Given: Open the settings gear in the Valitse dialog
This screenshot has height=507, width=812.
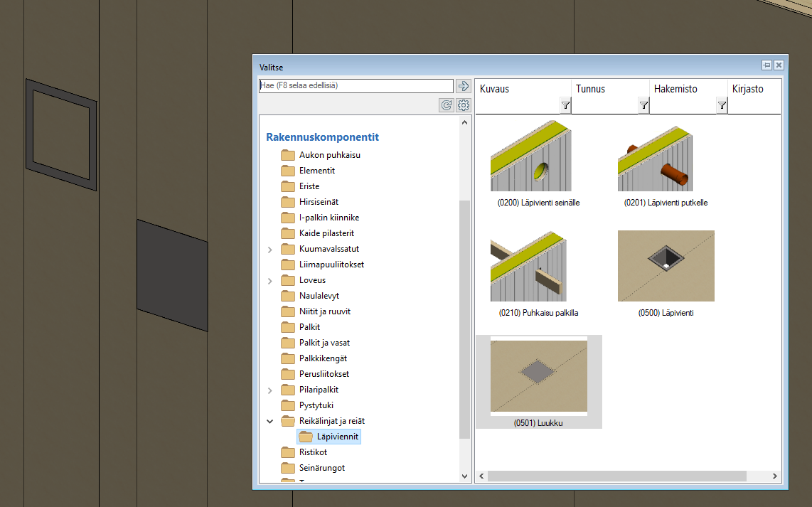Looking at the screenshot, I should tap(464, 105).
